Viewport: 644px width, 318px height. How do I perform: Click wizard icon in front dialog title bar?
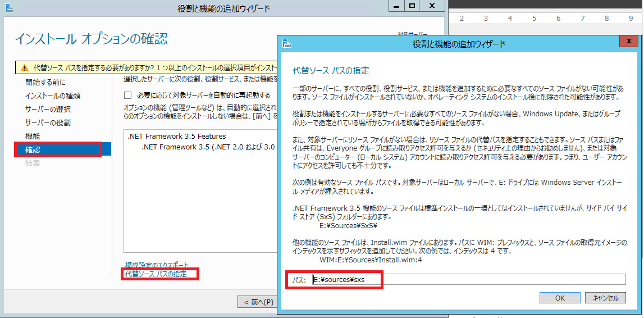coord(287,44)
